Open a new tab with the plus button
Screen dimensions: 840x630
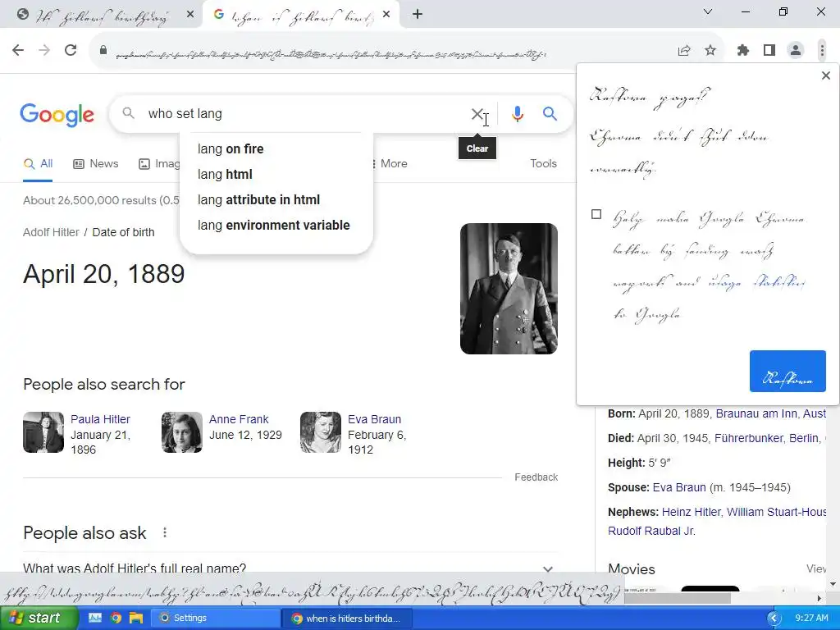click(418, 15)
